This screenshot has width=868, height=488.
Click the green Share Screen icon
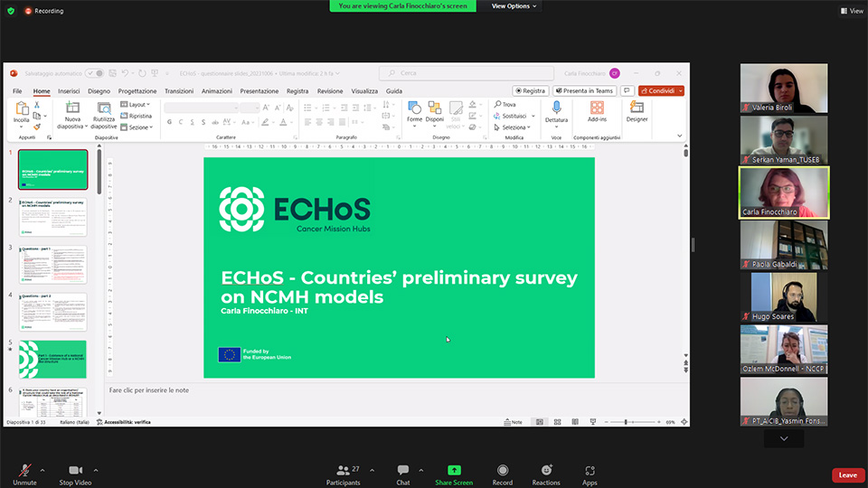pyautogui.click(x=454, y=471)
